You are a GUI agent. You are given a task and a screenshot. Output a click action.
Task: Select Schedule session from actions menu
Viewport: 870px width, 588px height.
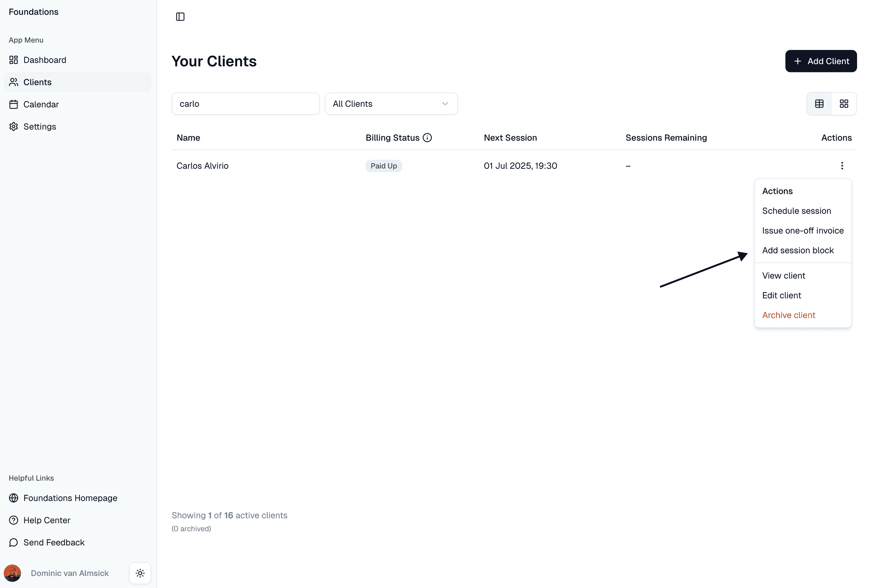[x=796, y=211]
